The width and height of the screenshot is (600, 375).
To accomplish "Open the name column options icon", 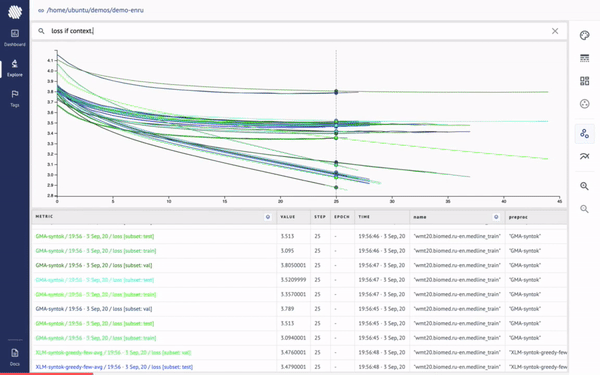I will 496,217.
